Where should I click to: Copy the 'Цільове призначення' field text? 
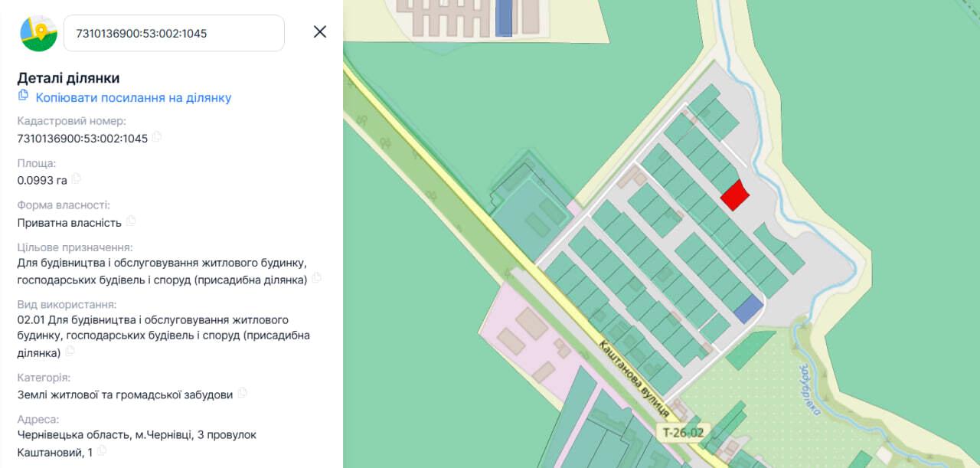click(316, 279)
